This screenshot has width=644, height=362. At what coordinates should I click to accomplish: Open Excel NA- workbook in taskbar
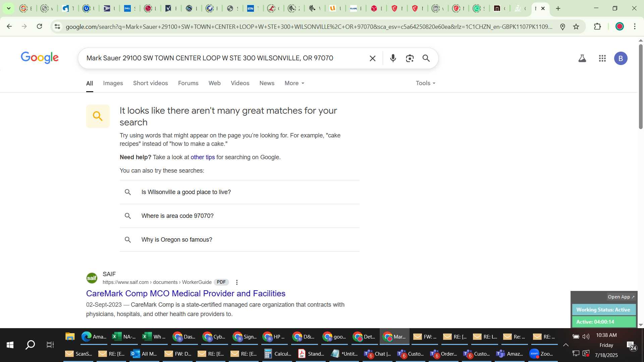click(x=124, y=337)
